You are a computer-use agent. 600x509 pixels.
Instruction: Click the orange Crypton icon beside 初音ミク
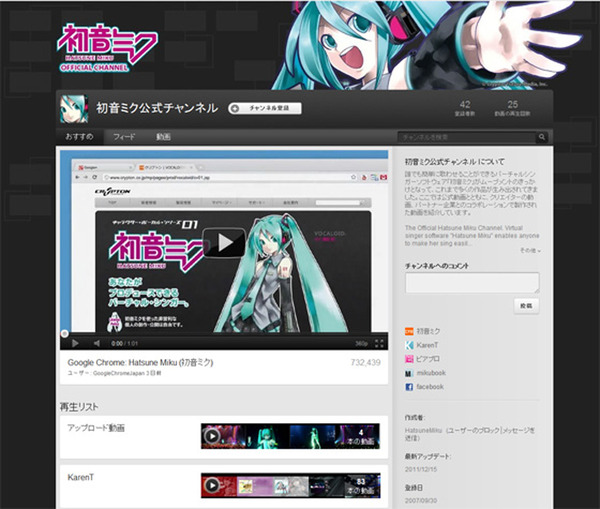(409, 331)
